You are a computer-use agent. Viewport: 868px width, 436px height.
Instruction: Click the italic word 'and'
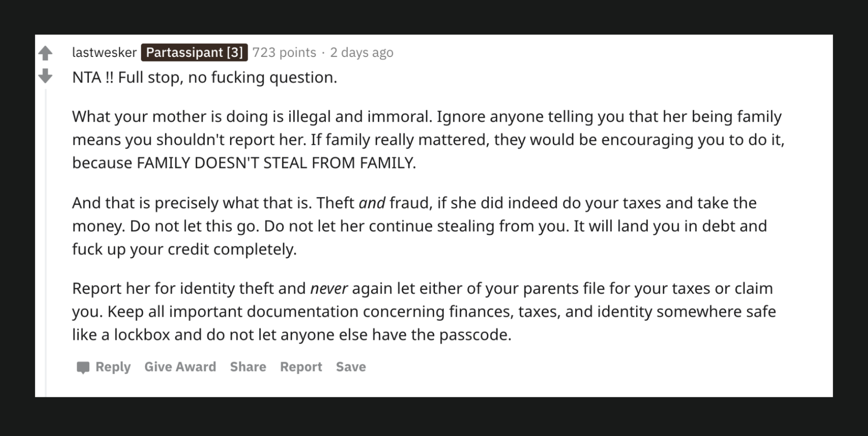click(x=372, y=203)
